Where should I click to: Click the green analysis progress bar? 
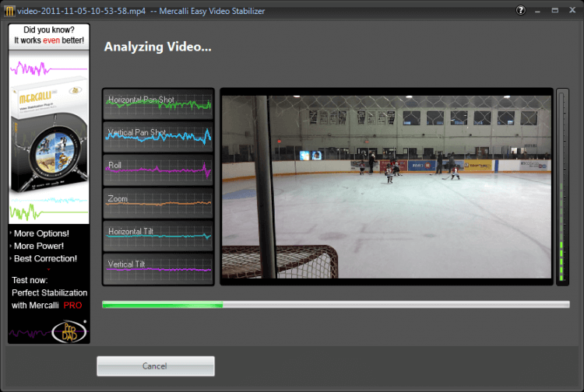pos(336,305)
